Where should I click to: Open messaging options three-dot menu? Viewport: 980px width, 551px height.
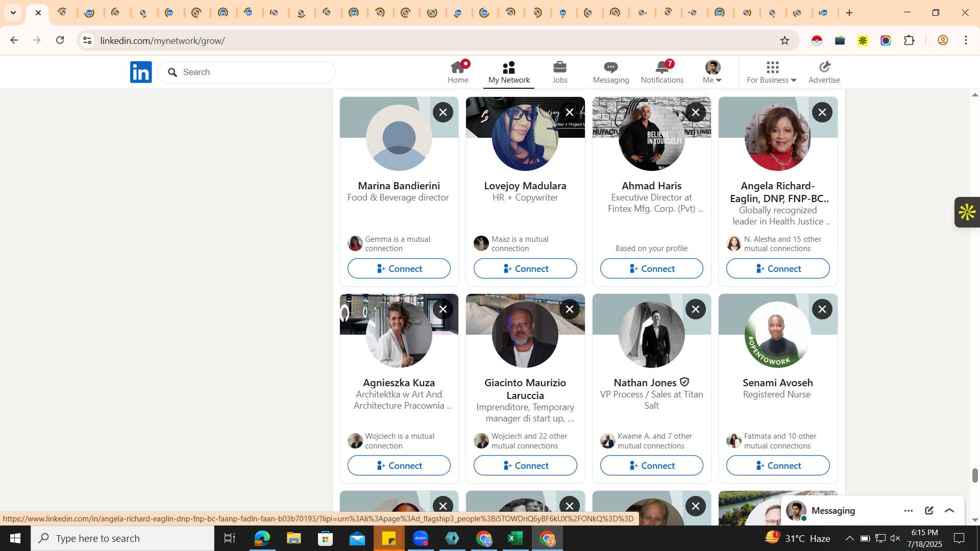pos(909,511)
